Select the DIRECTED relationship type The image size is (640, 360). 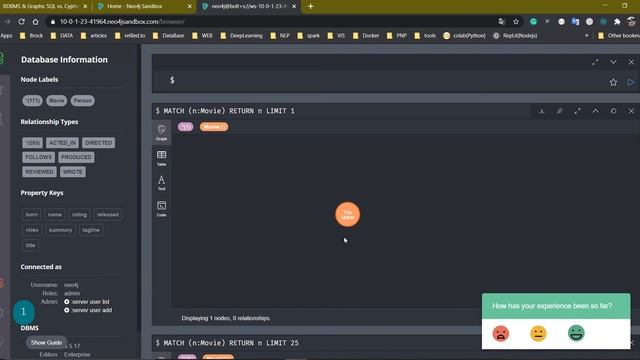tap(98, 143)
